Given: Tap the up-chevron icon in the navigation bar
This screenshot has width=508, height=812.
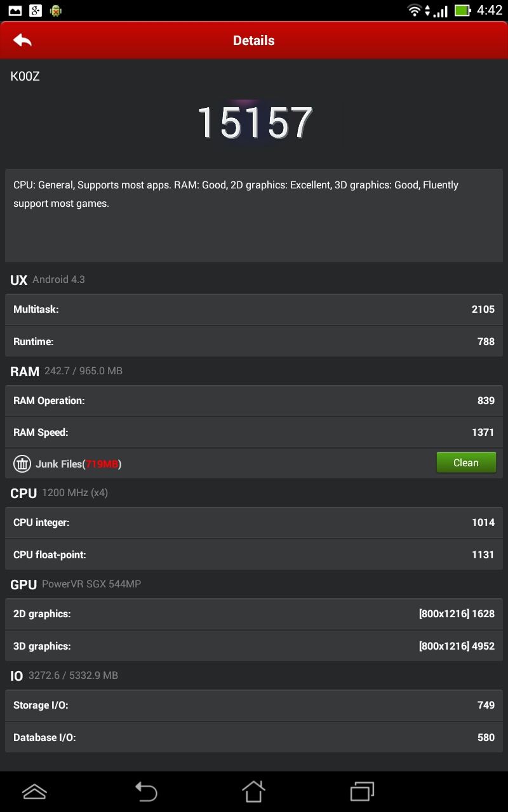Looking at the screenshot, I should click(34, 791).
